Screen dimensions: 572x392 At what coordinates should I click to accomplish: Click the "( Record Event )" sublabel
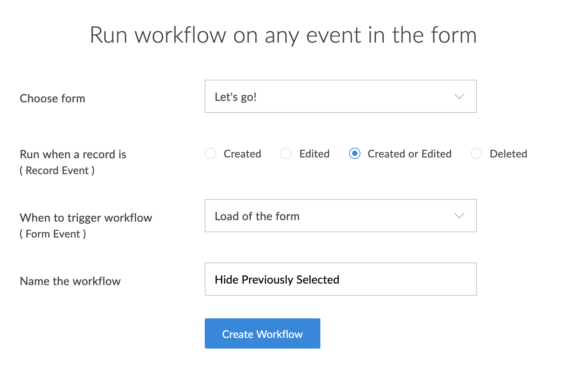[57, 171]
